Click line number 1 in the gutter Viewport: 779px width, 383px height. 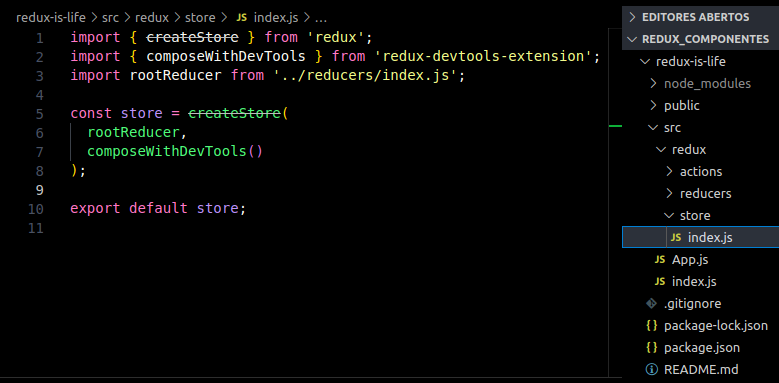click(x=39, y=38)
